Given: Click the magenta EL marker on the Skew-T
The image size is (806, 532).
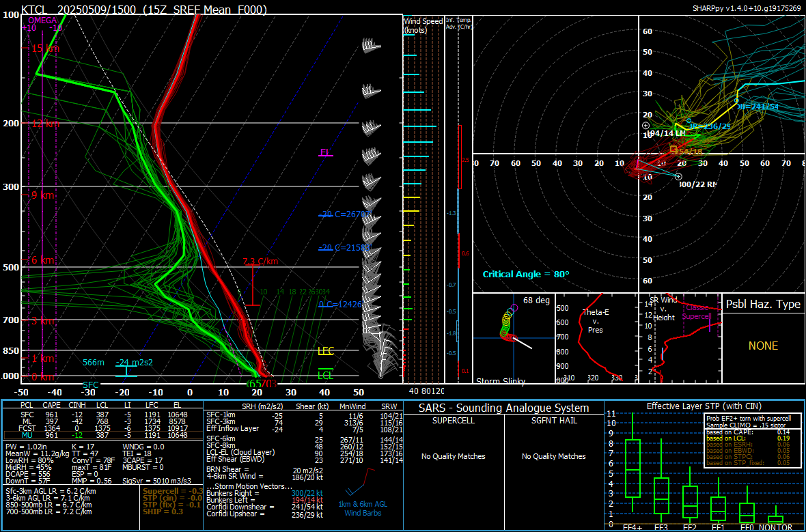Looking at the screenshot, I should pos(325,152).
